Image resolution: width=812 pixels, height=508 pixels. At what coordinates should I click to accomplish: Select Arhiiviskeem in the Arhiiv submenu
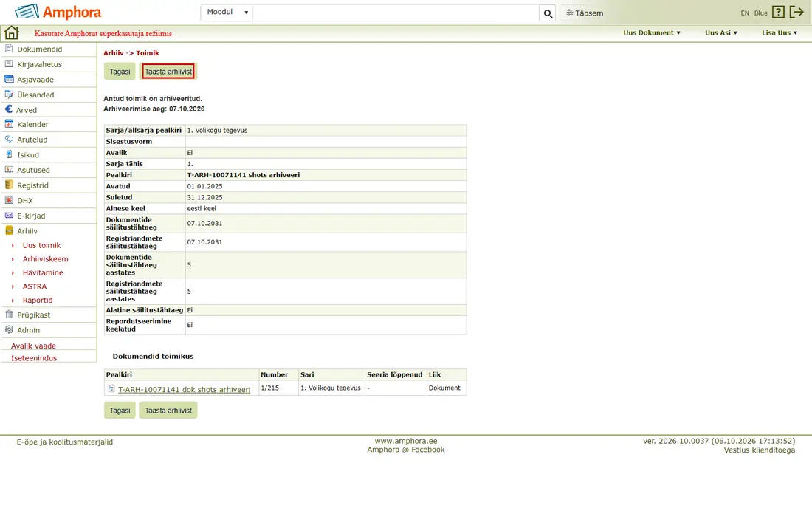(45, 259)
